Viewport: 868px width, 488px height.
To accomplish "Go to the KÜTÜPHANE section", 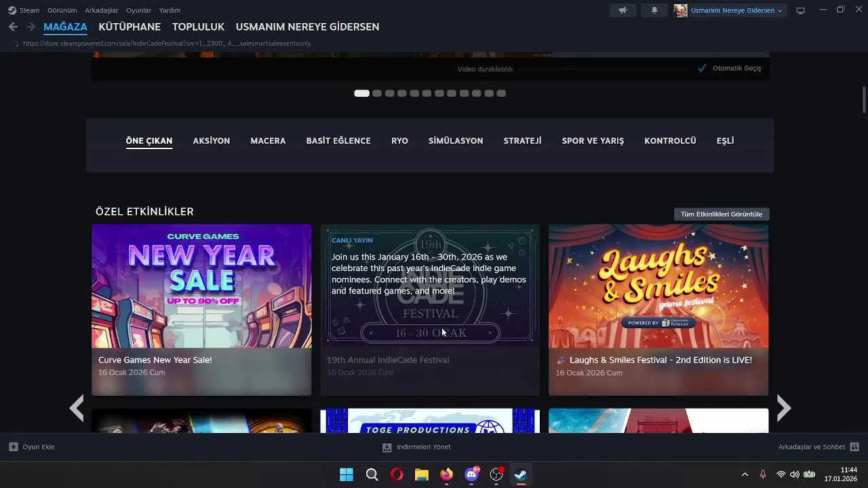I will pyautogui.click(x=130, y=26).
